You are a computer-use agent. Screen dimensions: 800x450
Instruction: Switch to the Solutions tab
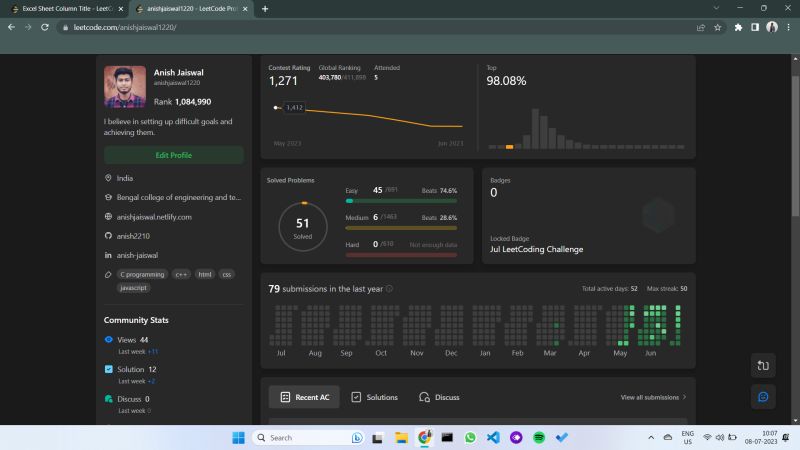tap(374, 397)
